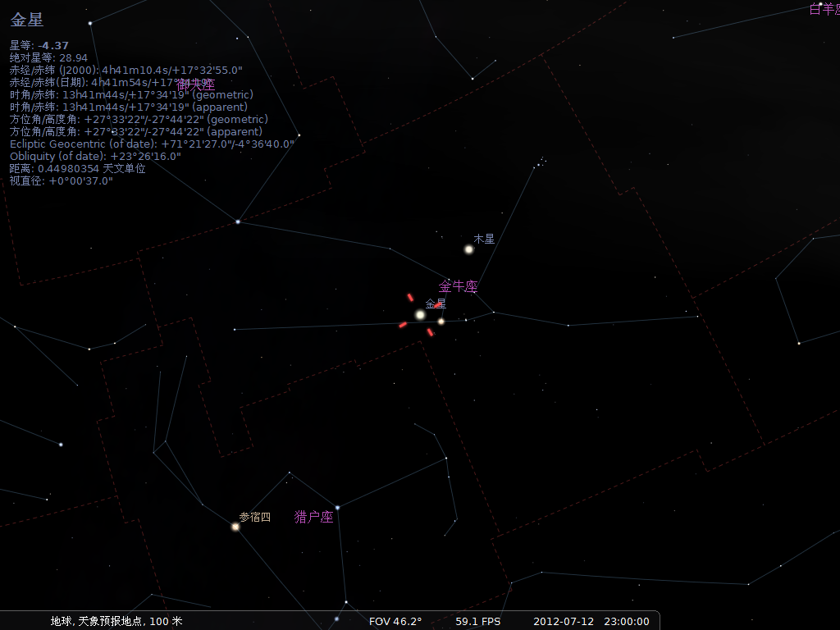This screenshot has width=840, height=630.
Task: Click the 白羊座 Aries label at corner
Action: tap(824, 9)
